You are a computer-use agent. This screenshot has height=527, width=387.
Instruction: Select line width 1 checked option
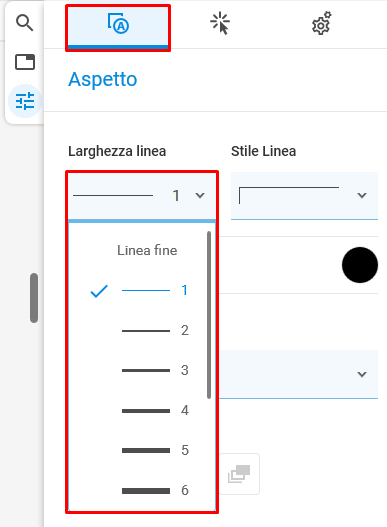[x=142, y=290]
